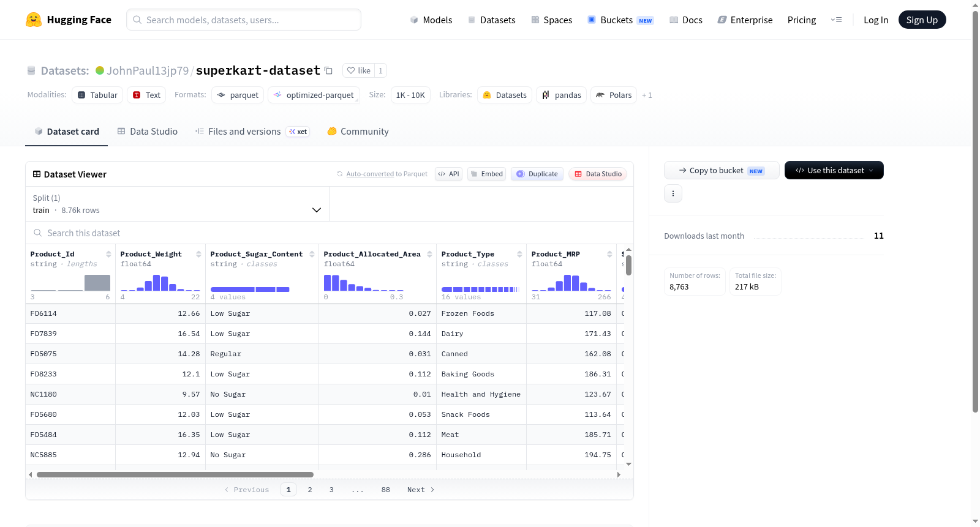Screen dimensions: 980x527
Task: Click the Embed button
Action: 486,174
